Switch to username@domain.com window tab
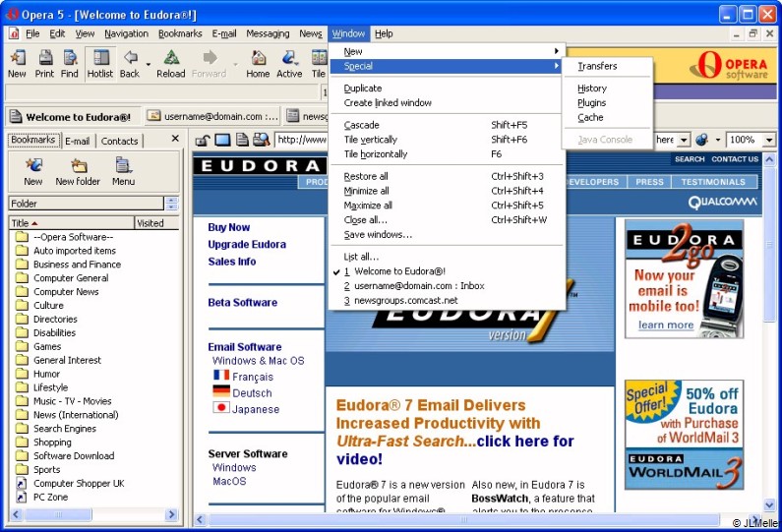782x532 pixels. tap(212, 117)
